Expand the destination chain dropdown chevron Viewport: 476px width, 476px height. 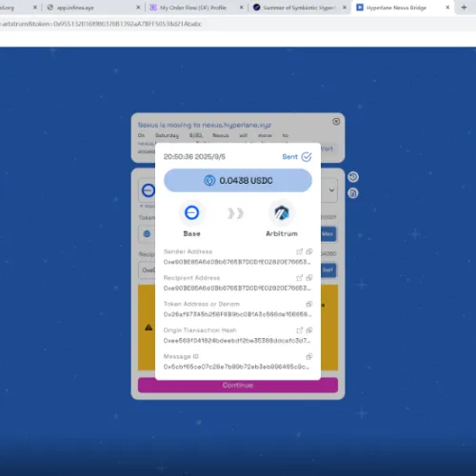point(331,190)
